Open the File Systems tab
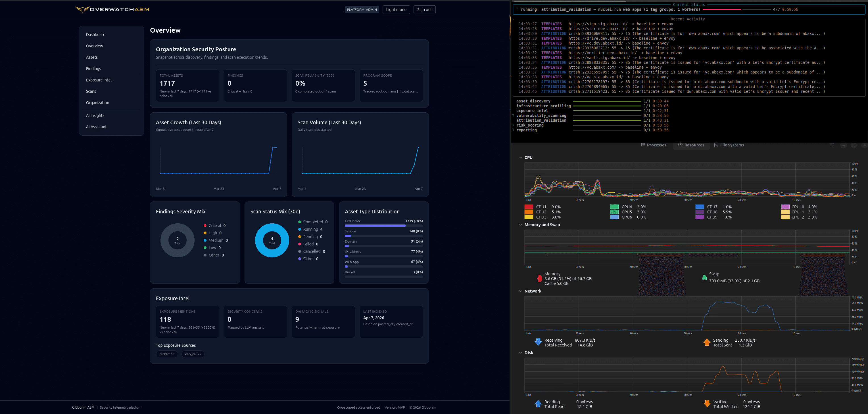This screenshot has width=868, height=414. click(729, 145)
